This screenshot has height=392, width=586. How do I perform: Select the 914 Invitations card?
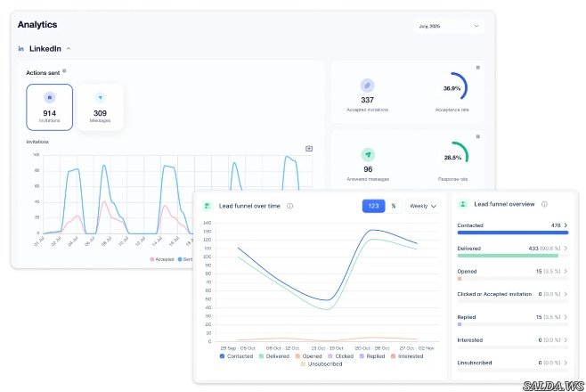coord(50,107)
